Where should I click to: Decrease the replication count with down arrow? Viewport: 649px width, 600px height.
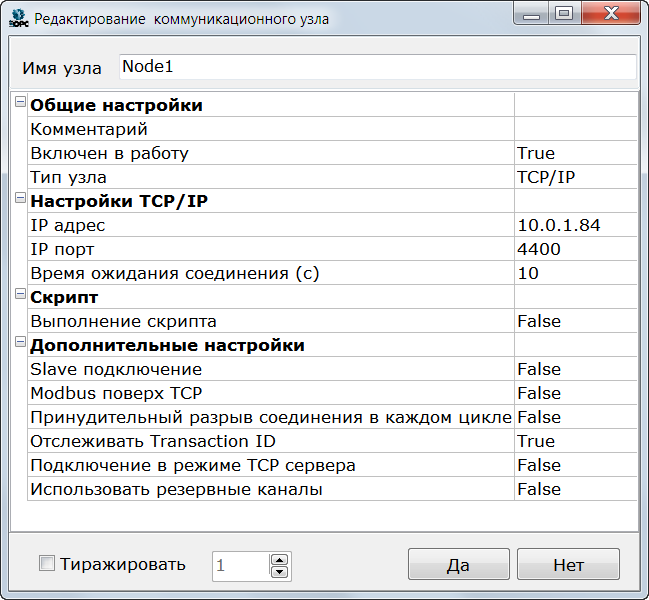point(279,572)
